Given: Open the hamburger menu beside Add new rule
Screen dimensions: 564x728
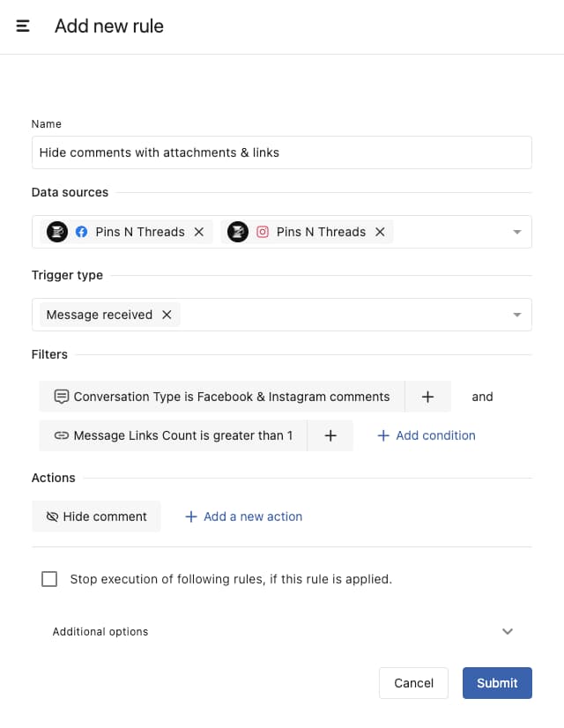Looking at the screenshot, I should (x=23, y=26).
